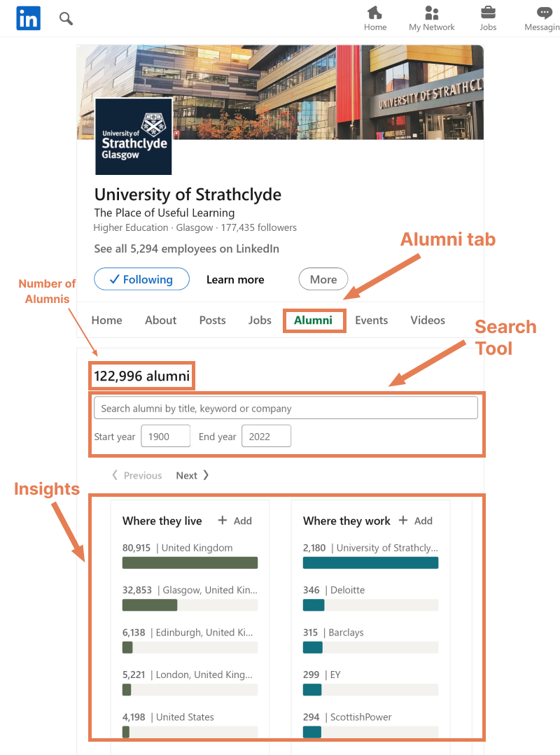Toggle the Following status for the university
560x755 pixels.
[x=141, y=278]
